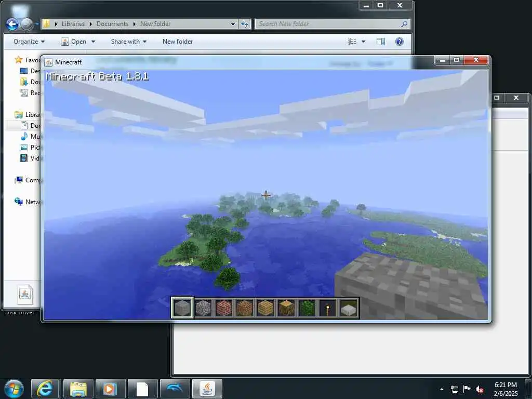Open the dropdown arrow next to Open
This screenshot has width=532, height=399.
click(x=94, y=42)
